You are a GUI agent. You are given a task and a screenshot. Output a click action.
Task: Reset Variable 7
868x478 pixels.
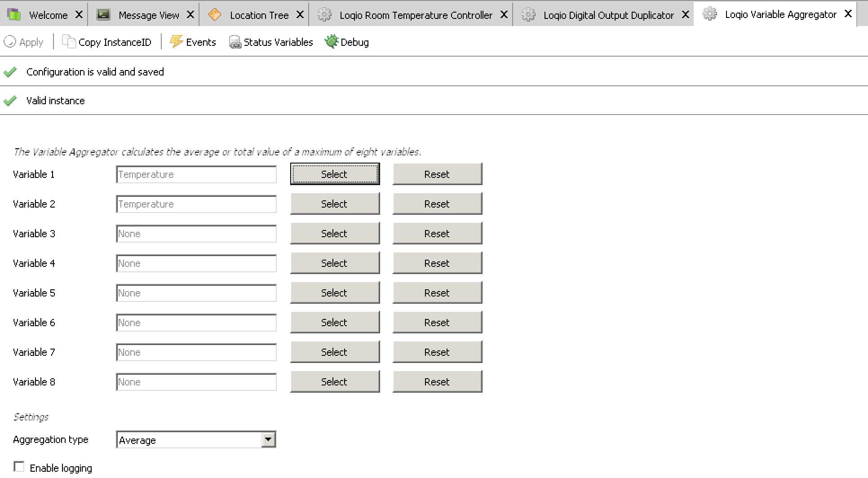(437, 352)
